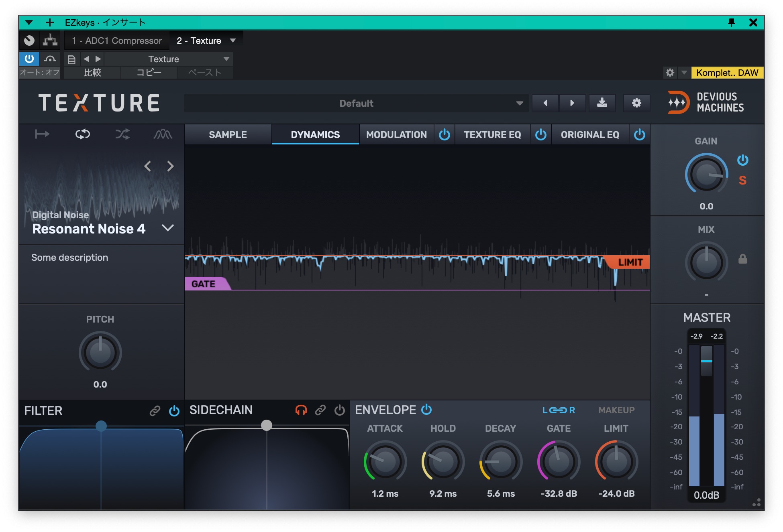783x532 pixels.
Task: Select the random shuffle playback icon
Action: pyautogui.click(x=122, y=134)
